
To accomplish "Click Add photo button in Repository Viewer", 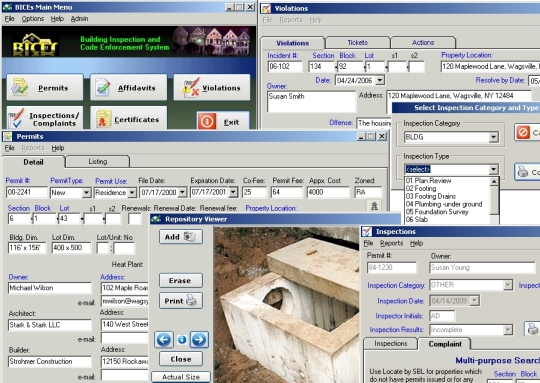I will coord(181,237).
